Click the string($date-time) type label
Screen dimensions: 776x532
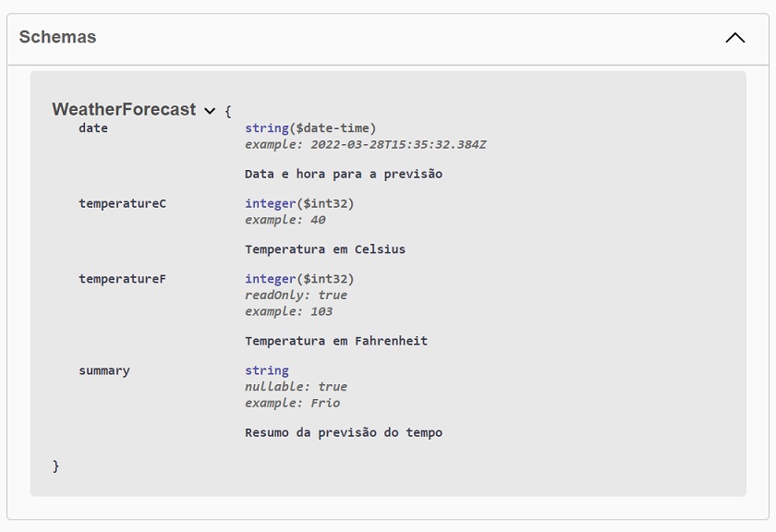coord(310,128)
